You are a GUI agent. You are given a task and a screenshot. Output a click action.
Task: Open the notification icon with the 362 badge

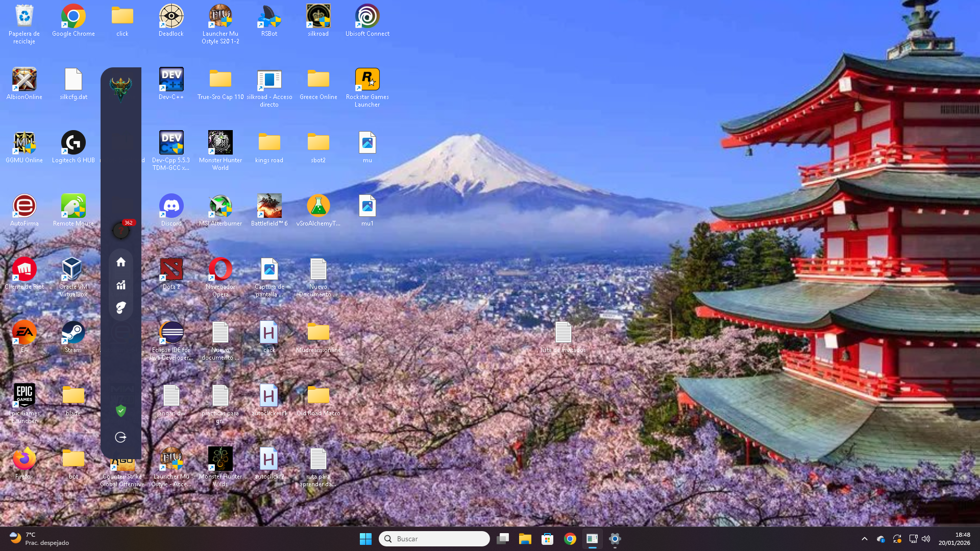(x=121, y=231)
